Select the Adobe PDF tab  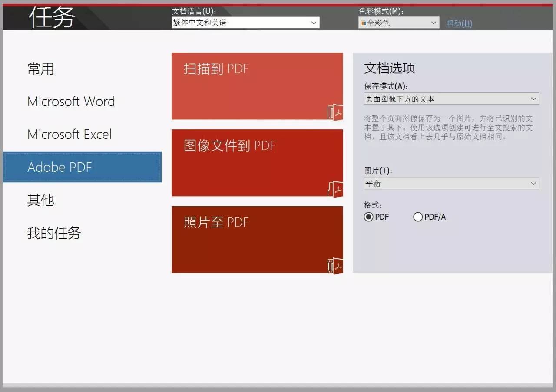pos(82,167)
